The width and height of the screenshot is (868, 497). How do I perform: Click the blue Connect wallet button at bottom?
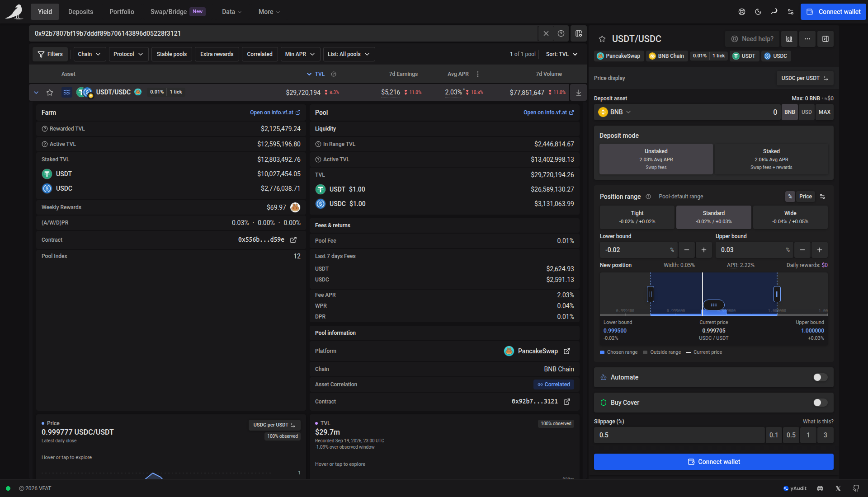click(714, 462)
